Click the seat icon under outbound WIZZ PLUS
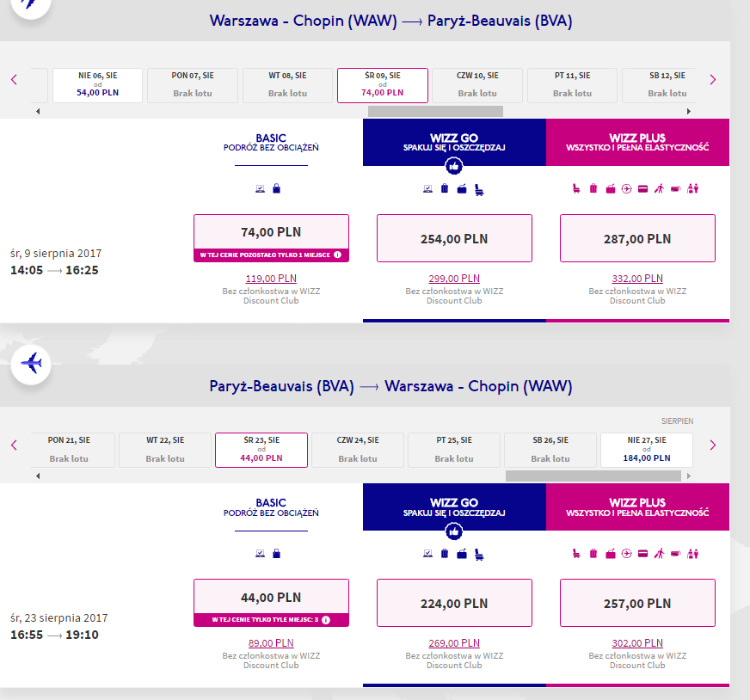Screen dimensions: 750x700 point(576,189)
